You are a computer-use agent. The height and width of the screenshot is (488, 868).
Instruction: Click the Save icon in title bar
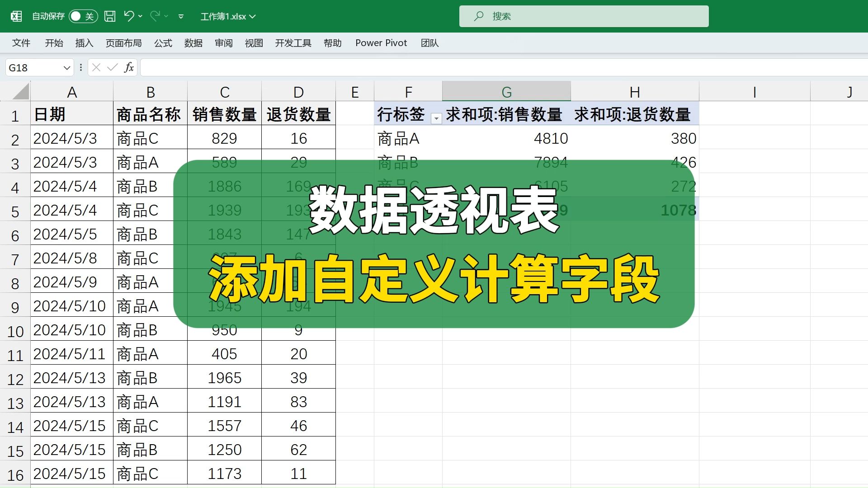click(x=110, y=16)
